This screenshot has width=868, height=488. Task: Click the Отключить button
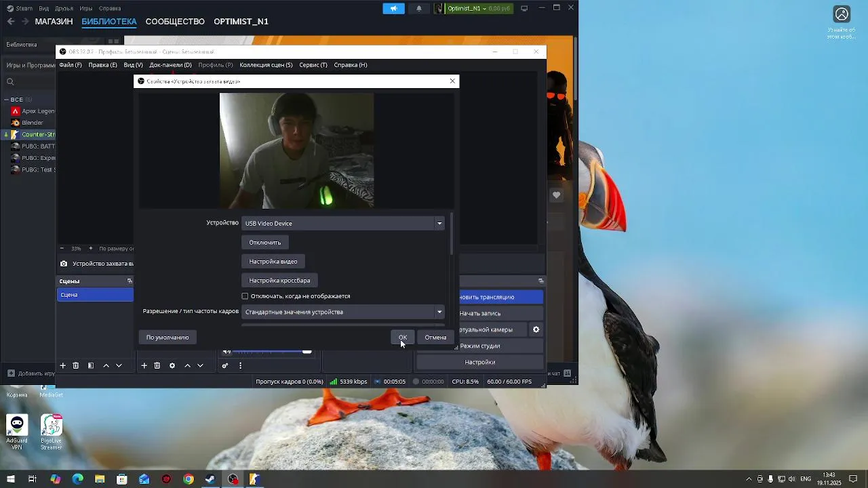264,242
